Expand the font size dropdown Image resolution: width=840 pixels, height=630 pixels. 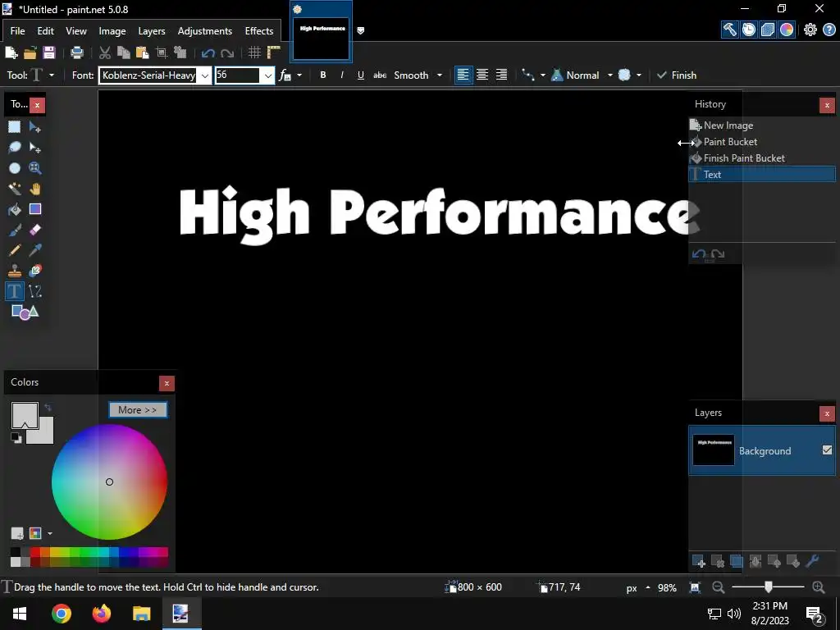tap(268, 75)
